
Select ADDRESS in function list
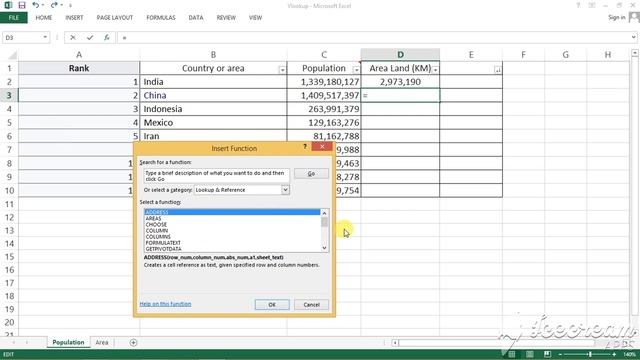232,212
